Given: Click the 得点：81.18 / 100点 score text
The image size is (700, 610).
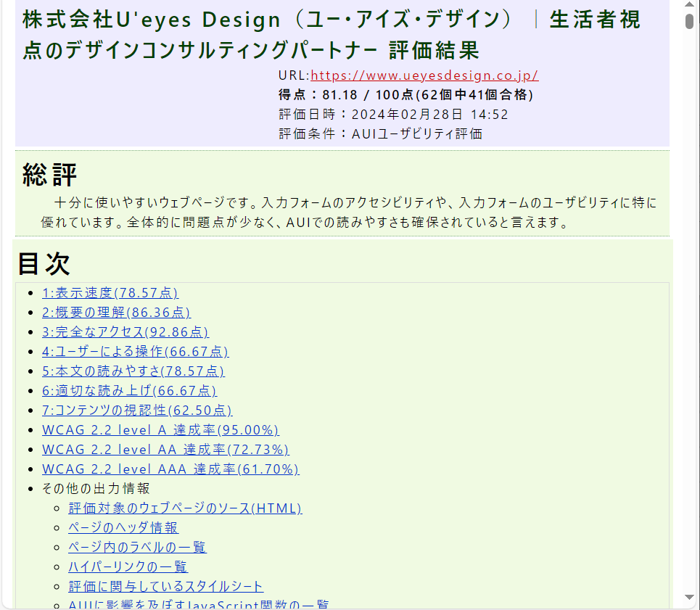Looking at the screenshot, I should 405,94.
